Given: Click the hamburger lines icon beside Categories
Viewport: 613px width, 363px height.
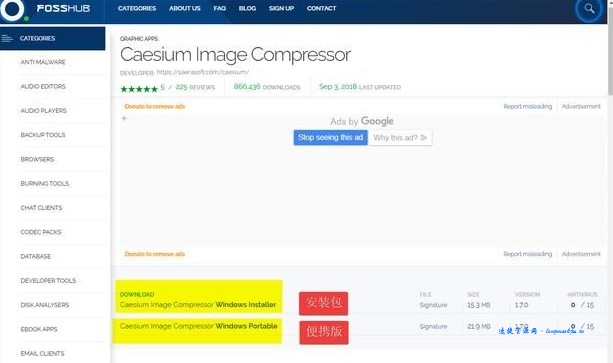Looking at the screenshot, I should pos(7,38).
